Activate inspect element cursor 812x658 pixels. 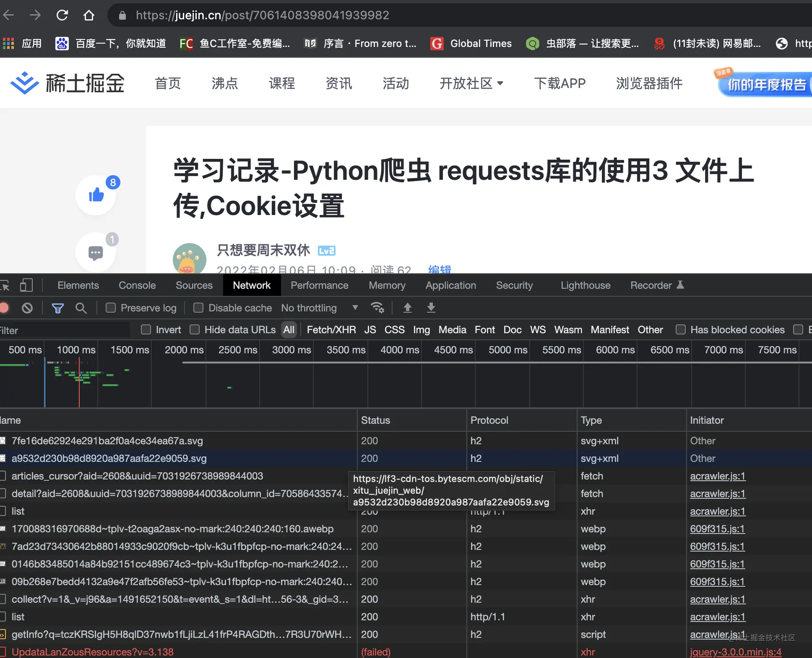coord(6,285)
